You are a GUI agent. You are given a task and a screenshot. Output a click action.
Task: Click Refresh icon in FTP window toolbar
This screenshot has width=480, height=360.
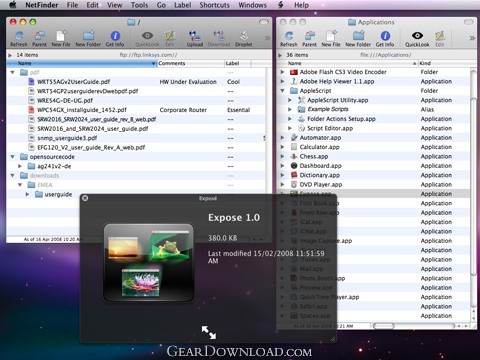tap(19, 36)
